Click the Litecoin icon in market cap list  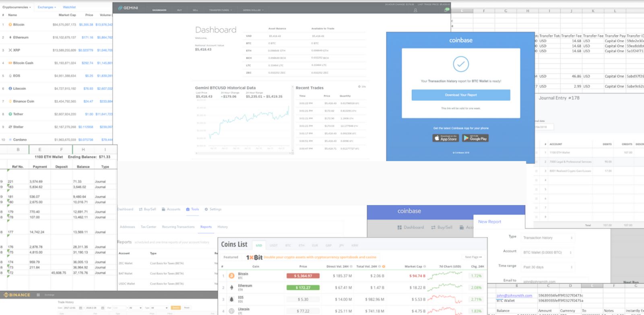click(10, 89)
